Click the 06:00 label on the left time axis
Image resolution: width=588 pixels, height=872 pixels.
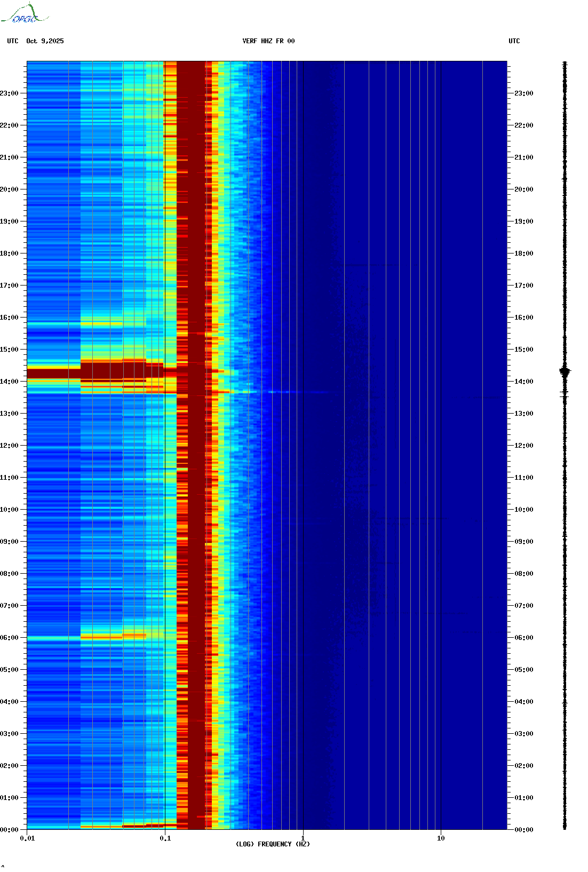pyautogui.click(x=9, y=638)
